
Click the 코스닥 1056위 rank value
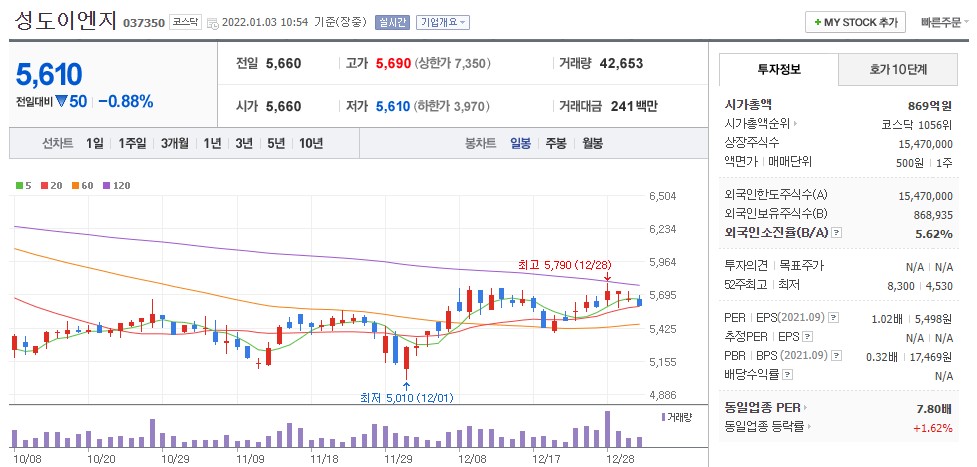click(917, 124)
